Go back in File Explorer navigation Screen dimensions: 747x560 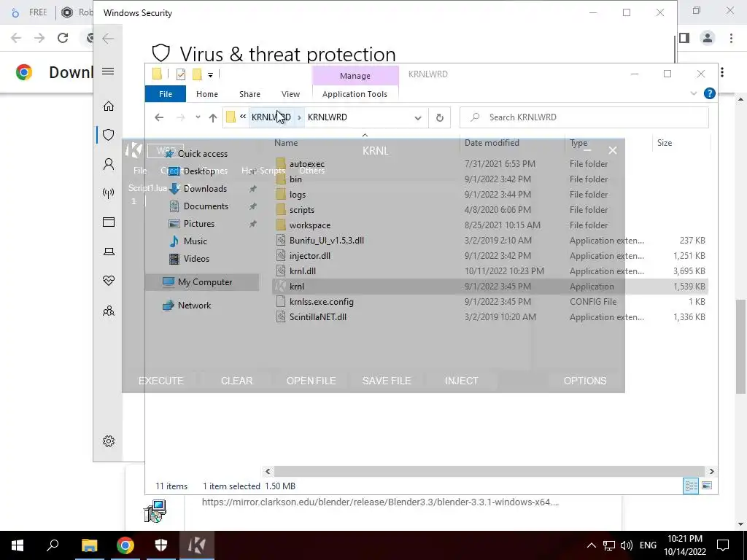159,117
